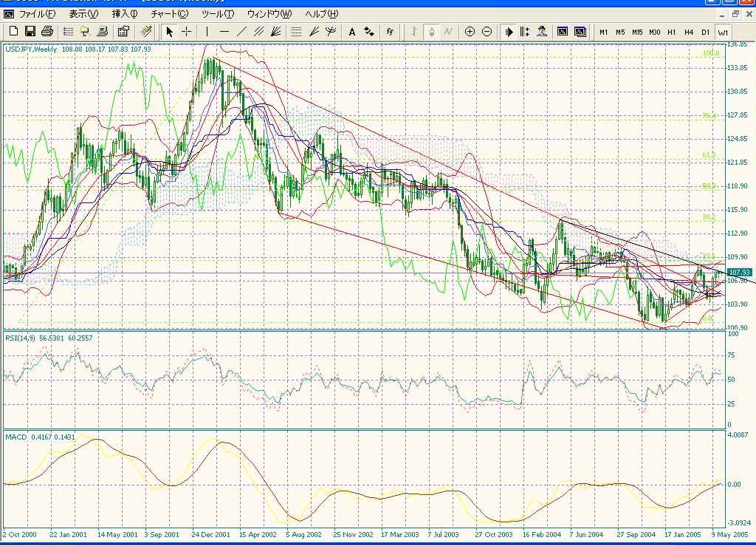
Task: Select the Crosshair tool
Action: [187, 31]
